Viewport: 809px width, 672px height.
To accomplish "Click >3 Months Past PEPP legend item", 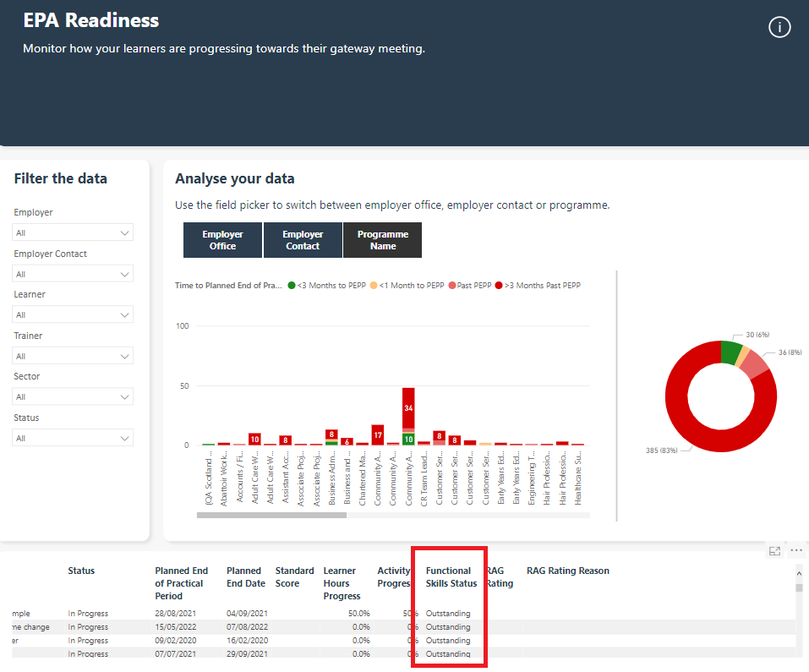I will click(538, 285).
